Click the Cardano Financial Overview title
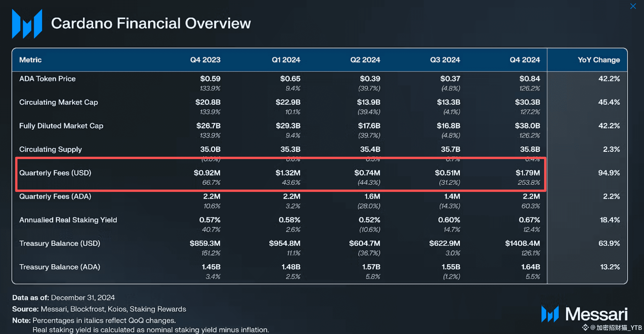Screen dimensions: 644x334 [151, 23]
